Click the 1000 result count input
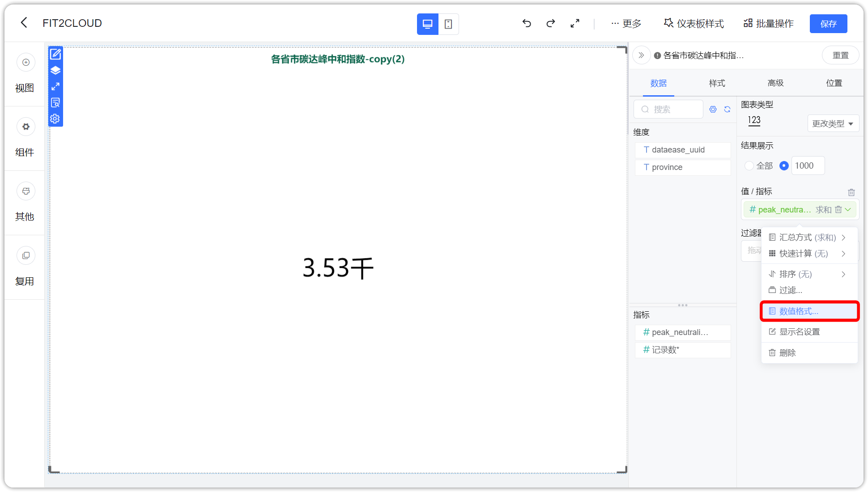 tap(808, 165)
